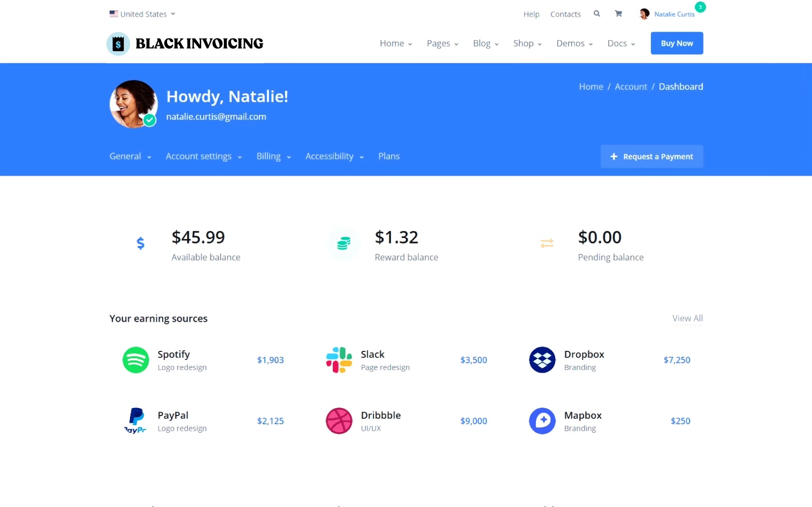Click the Black Invoicing logo icon
This screenshot has width=812, height=507.
(118, 44)
